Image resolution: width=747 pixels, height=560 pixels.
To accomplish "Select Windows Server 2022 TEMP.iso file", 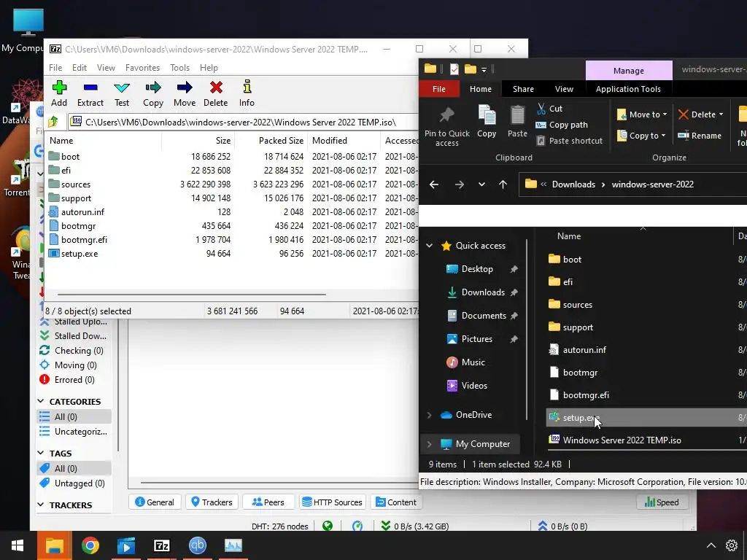I will (x=622, y=440).
